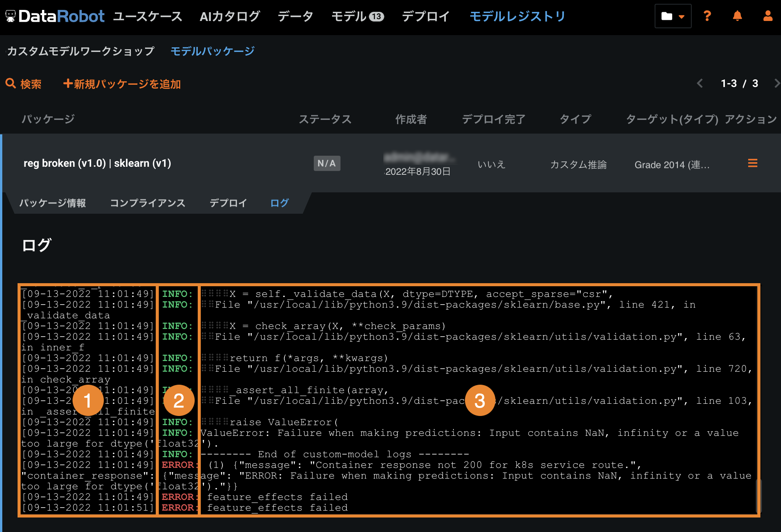The height and width of the screenshot is (532, 781).
Task: Open the hamburger actions menu for reg broken
Action: point(752,163)
